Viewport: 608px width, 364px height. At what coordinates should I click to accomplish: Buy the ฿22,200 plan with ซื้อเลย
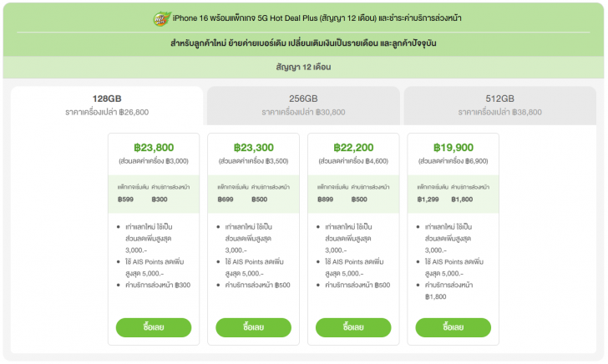[x=353, y=327]
